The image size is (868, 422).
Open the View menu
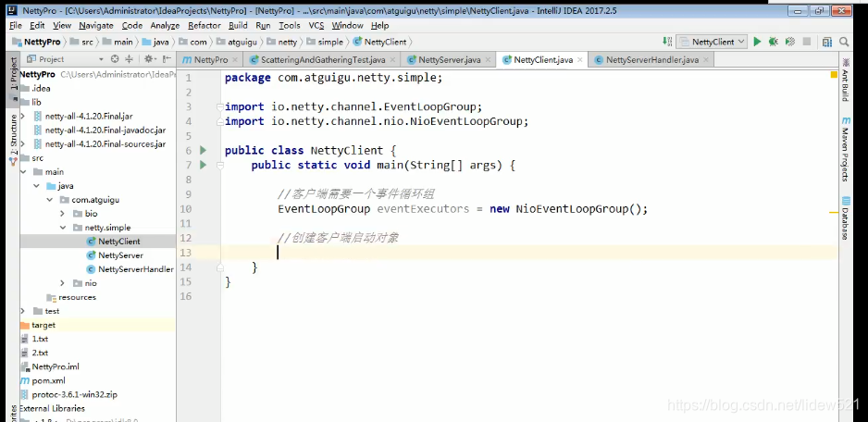click(62, 26)
